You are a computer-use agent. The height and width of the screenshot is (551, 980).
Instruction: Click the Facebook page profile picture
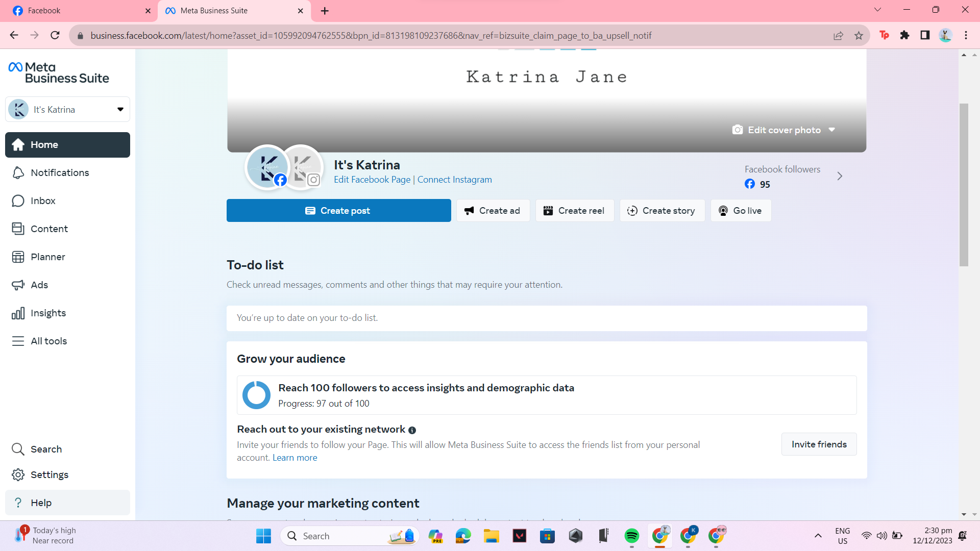click(x=267, y=167)
